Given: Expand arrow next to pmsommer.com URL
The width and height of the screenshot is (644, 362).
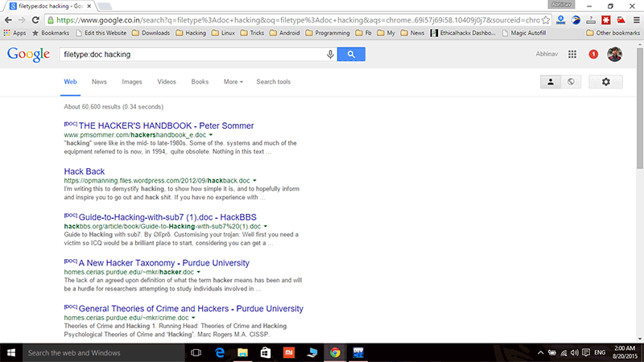Looking at the screenshot, I should (210, 136).
